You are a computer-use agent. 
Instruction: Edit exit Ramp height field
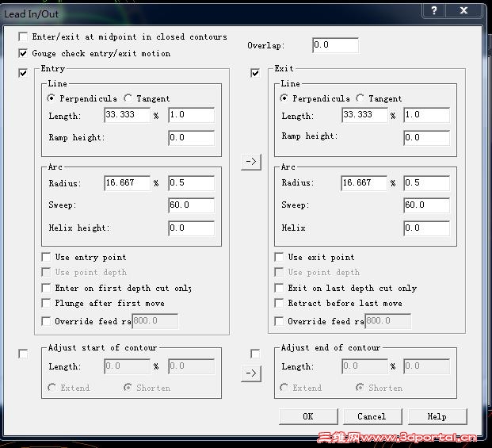[x=427, y=138]
